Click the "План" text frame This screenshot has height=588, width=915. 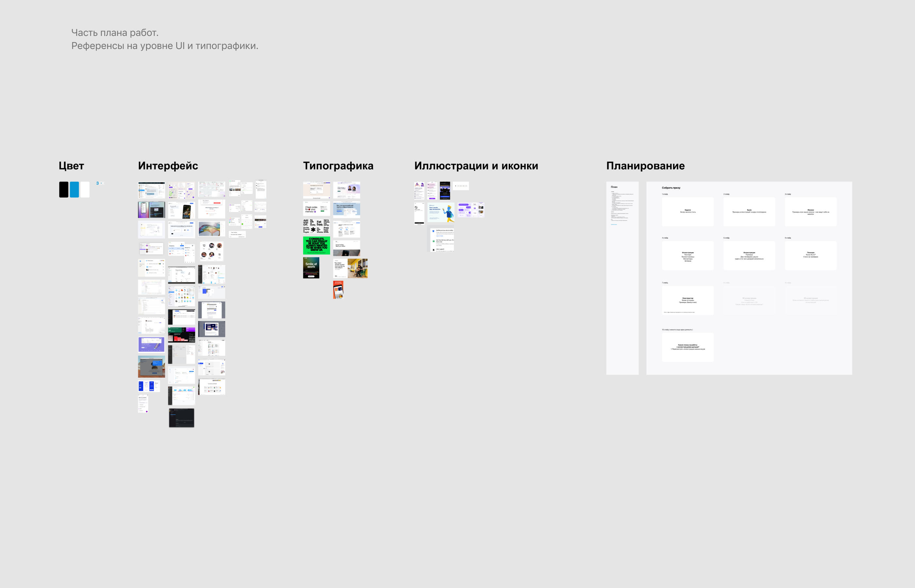(x=622, y=278)
